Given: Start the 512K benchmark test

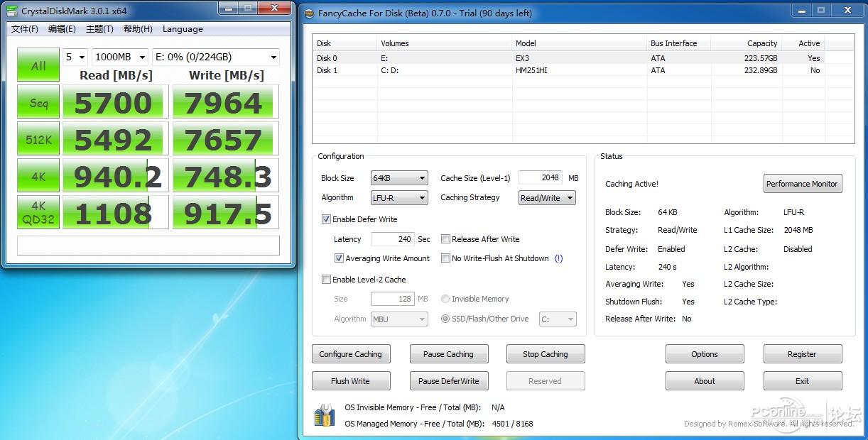Looking at the screenshot, I should [x=38, y=140].
